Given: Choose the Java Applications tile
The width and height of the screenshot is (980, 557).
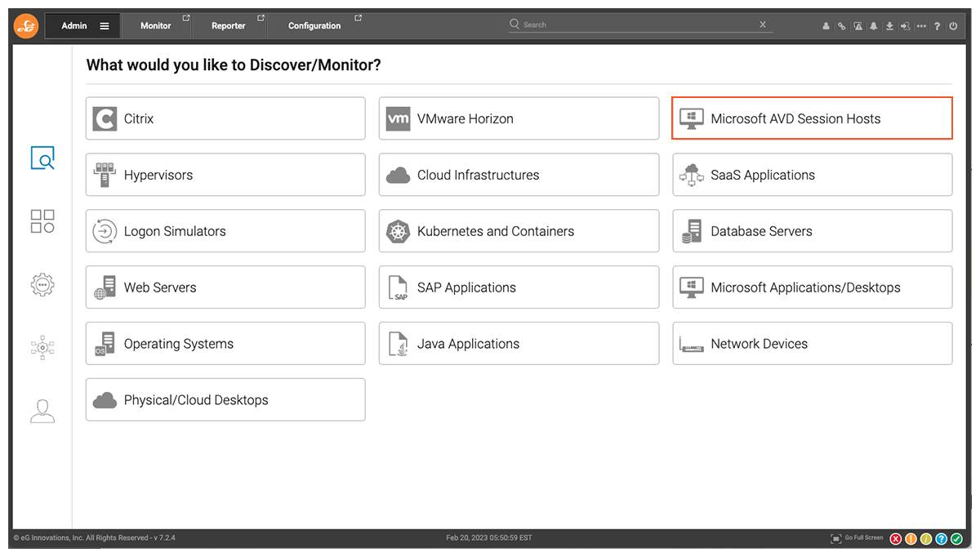Looking at the screenshot, I should 519,344.
